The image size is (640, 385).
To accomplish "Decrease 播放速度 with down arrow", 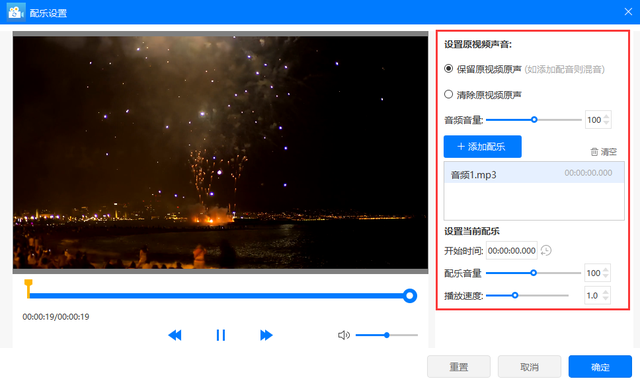I will (x=606, y=299).
